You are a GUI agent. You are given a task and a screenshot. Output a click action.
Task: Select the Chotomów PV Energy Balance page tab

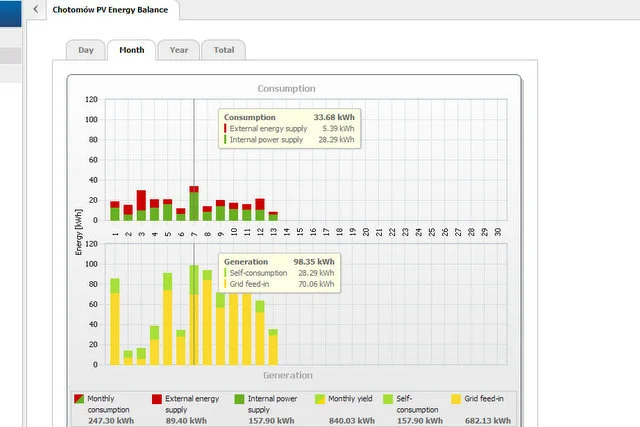click(110, 10)
